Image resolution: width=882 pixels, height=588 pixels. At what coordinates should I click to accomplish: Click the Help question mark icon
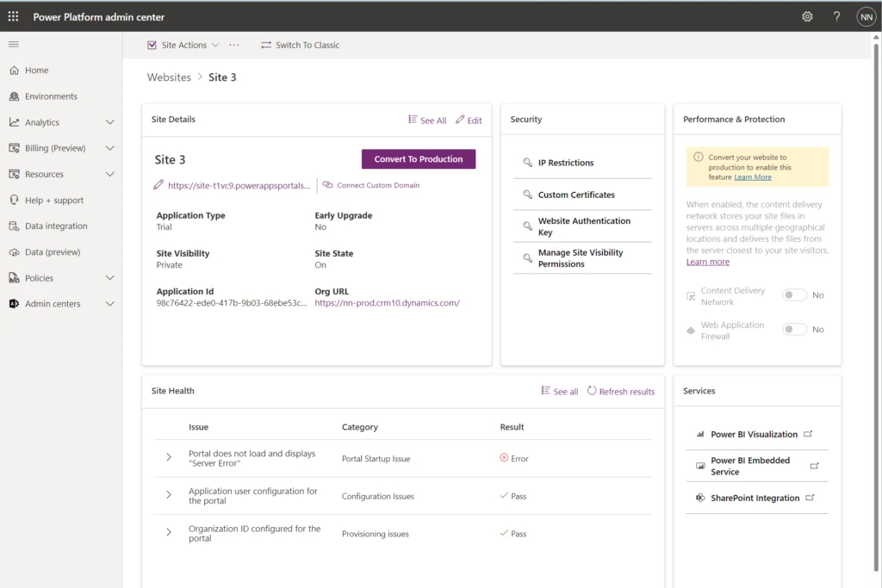pos(836,15)
